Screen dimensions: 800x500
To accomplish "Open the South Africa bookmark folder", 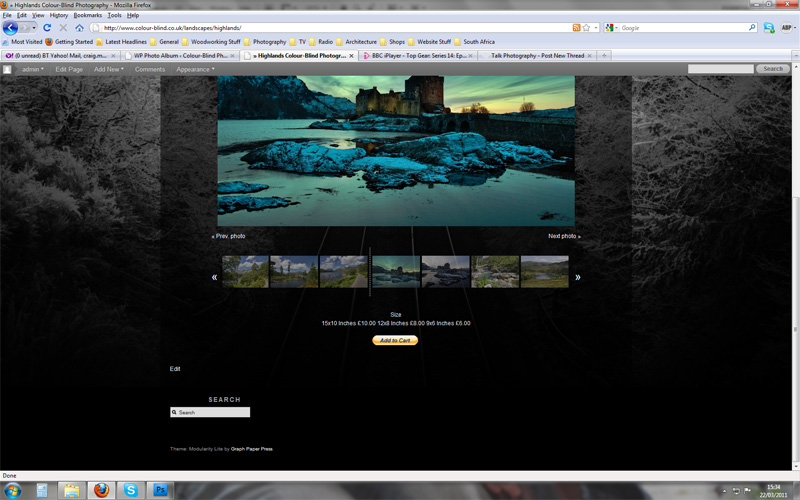I will [x=474, y=42].
